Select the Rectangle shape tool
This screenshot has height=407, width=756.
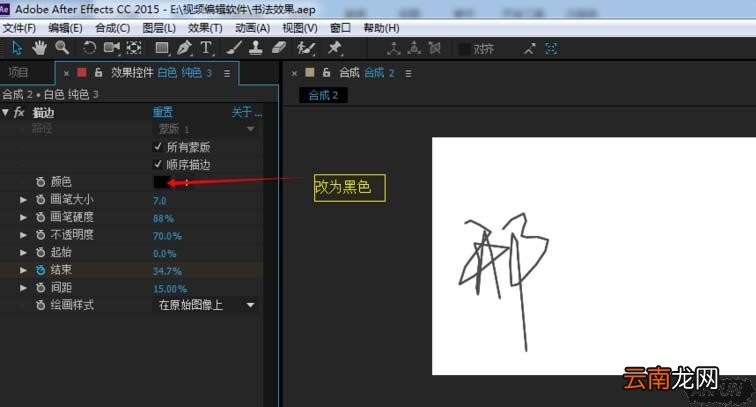(162, 48)
